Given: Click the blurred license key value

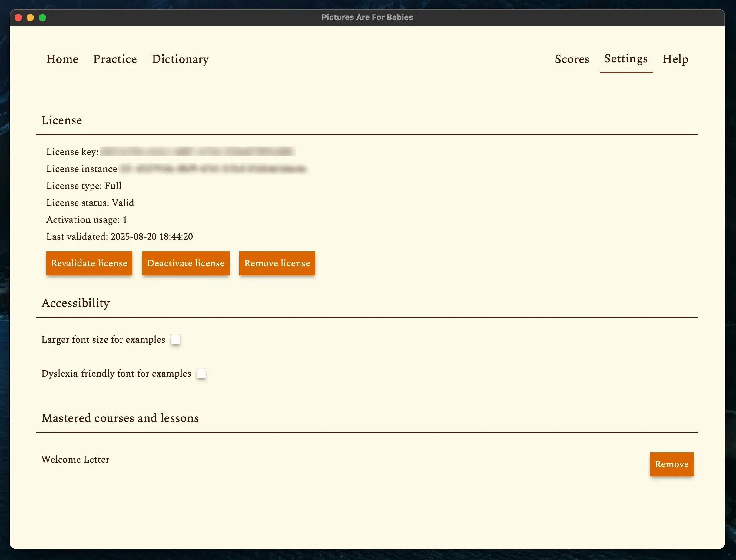Looking at the screenshot, I should click(x=197, y=152).
